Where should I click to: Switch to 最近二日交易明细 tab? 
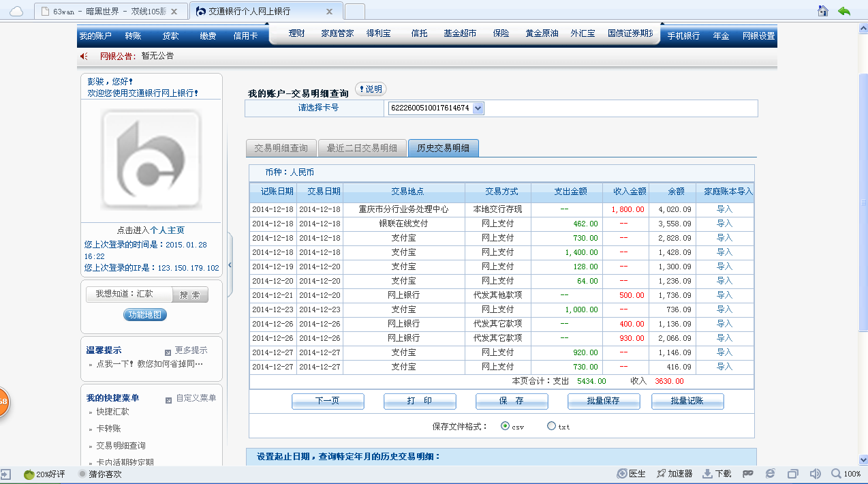(362, 148)
